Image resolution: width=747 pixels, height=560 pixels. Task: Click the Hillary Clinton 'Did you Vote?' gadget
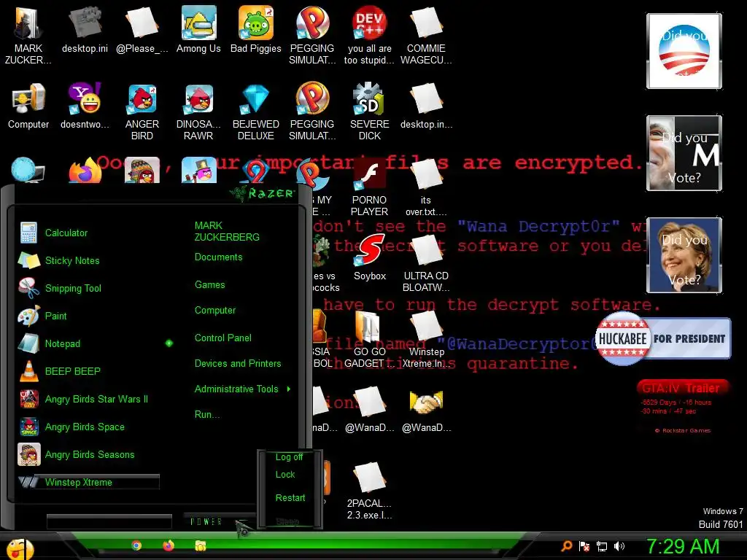(x=684, y=255)
